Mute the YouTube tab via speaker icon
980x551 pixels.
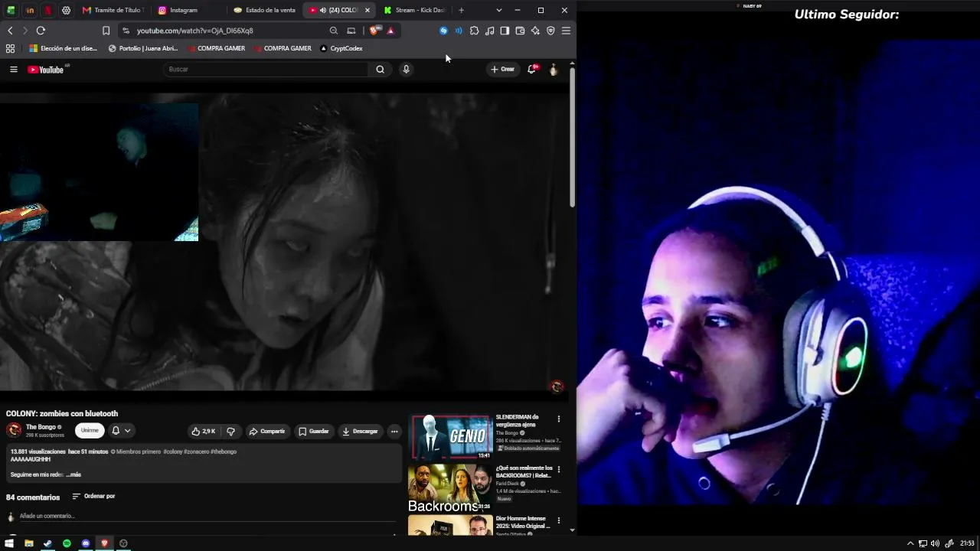tap(322, 10)
